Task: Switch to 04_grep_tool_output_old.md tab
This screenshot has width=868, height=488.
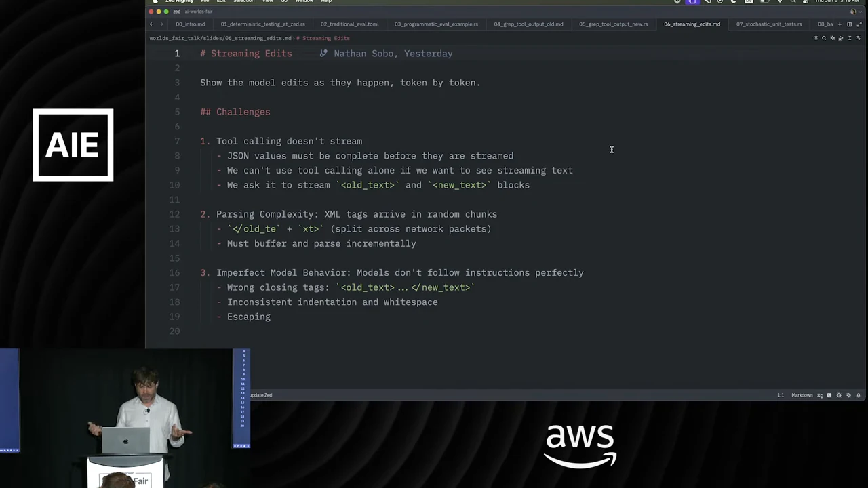Action: (528, 24)
